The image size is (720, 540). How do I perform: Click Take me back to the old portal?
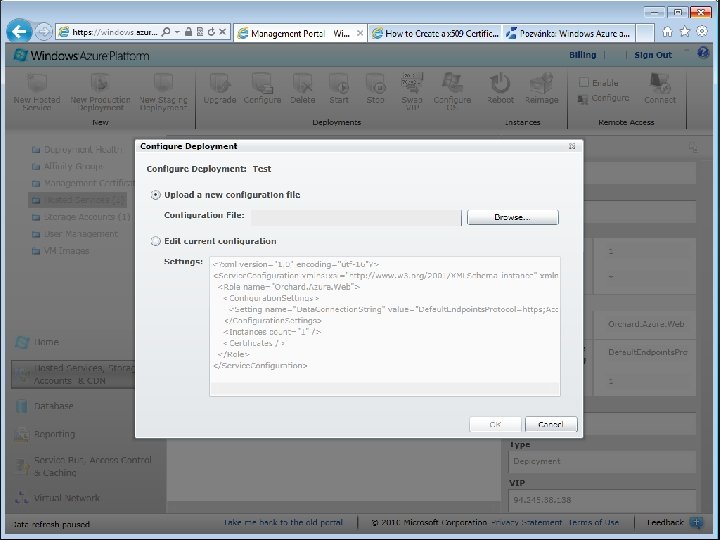pos(283,523)
